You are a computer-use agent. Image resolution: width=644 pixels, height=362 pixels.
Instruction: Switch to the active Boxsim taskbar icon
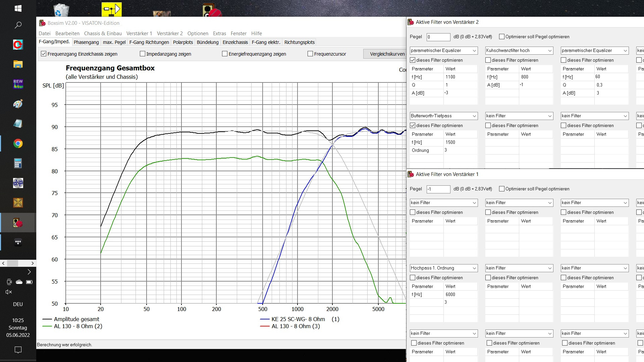(x=18, y=222)
